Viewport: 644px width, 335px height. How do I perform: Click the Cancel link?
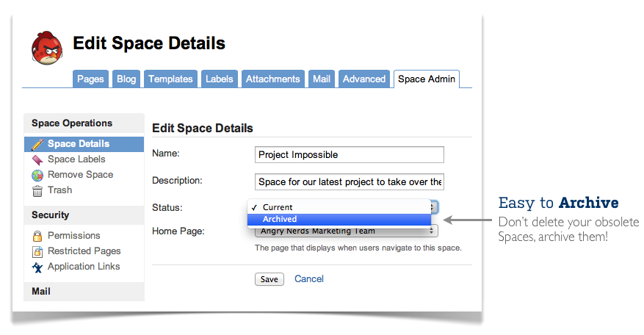tap(309, 279)
